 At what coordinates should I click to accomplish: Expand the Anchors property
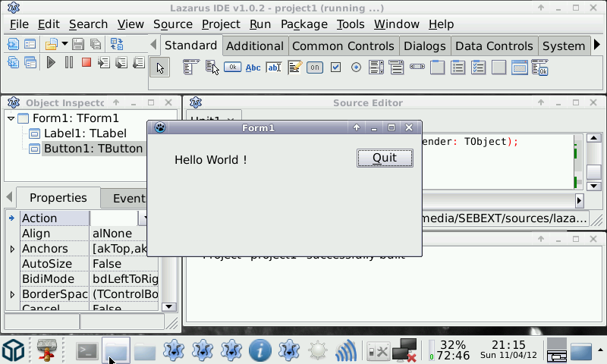(x=11, y=249)
